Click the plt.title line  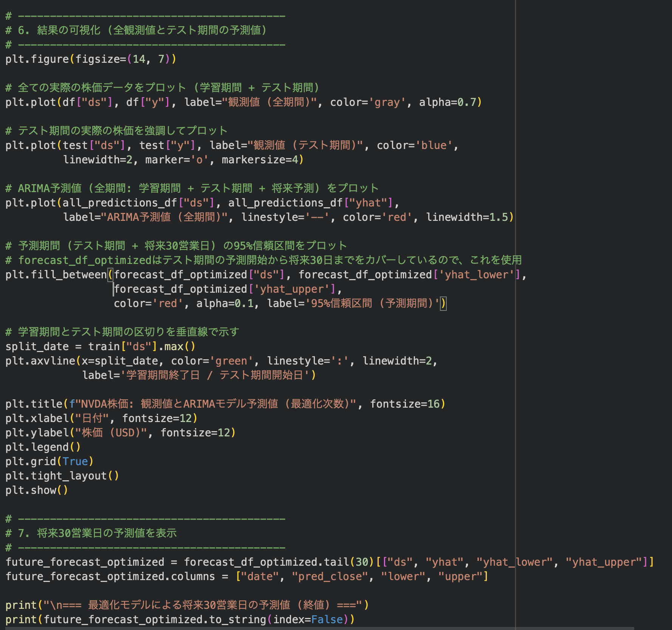[225, 404]
